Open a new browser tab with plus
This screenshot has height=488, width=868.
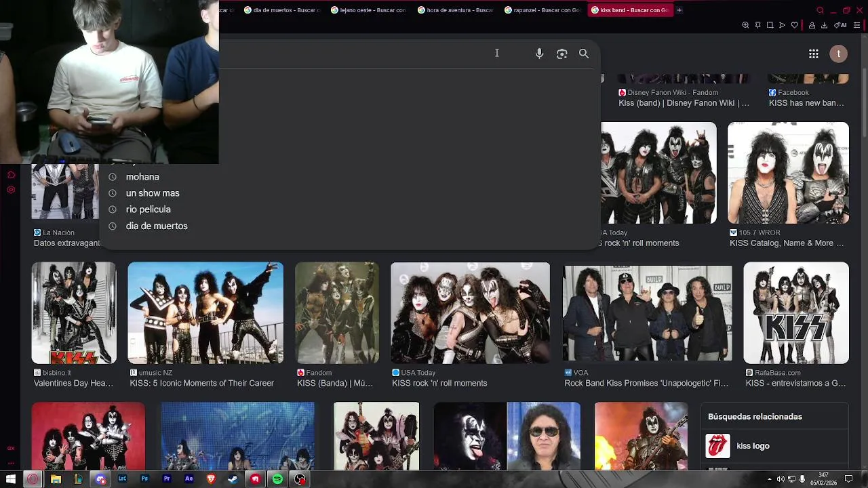pos(679,10)
